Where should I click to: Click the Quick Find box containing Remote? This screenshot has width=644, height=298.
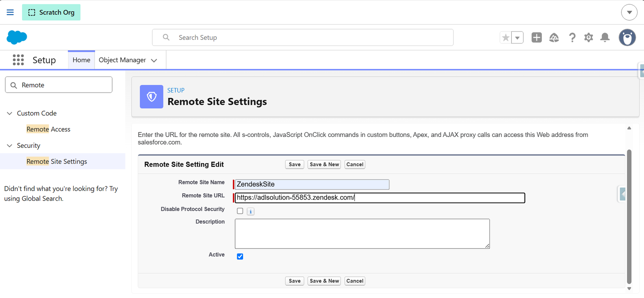(59, 85)
